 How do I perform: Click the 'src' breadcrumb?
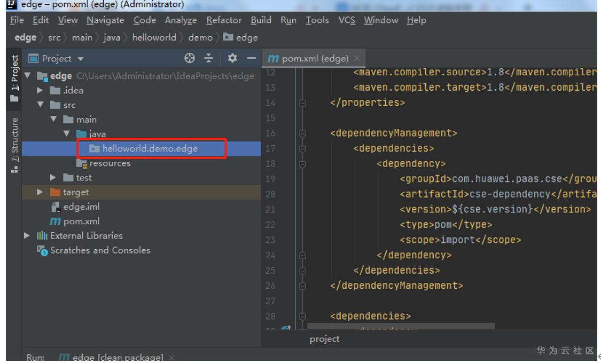(x=54, y=37)
